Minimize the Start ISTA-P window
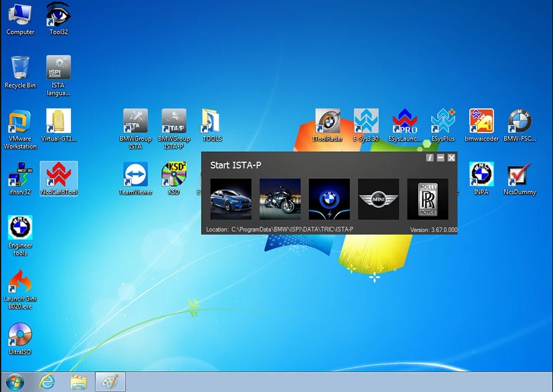Image resolution: width=553 pixels, height=392 pixels. tap(440, 157)
